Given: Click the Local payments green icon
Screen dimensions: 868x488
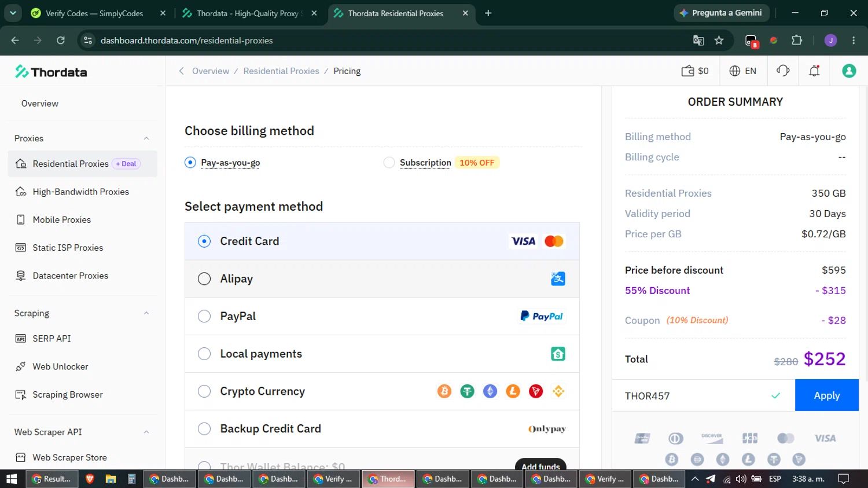Looking at the screenshot, I should click(558, 354).
